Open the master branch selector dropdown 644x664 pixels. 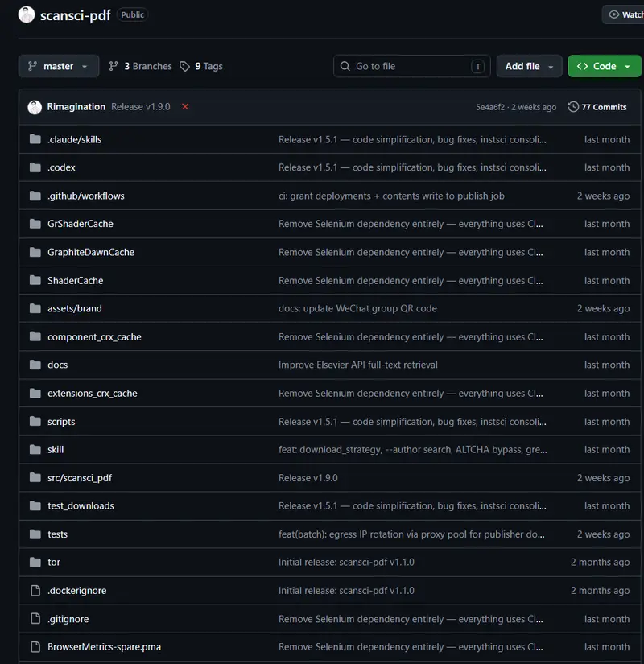(x=59, y=66)
